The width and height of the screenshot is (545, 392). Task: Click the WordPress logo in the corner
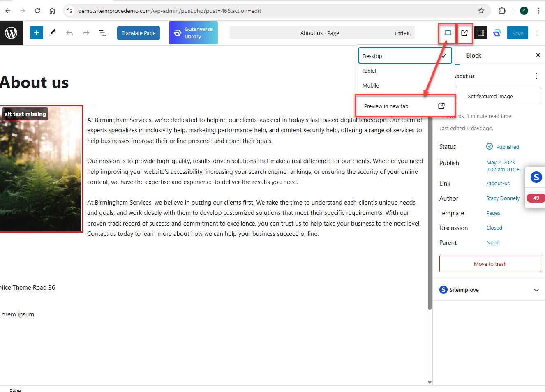click(x=11, y=33)
